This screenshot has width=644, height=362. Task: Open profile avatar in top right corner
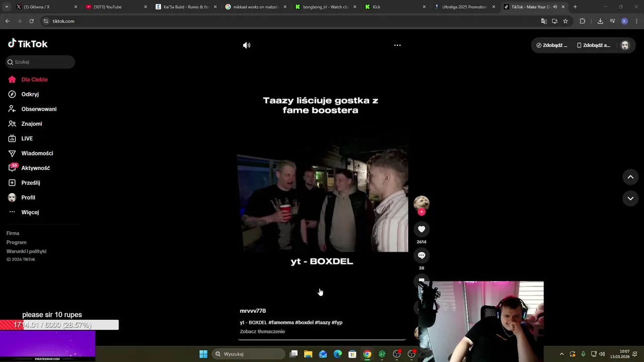625,45
